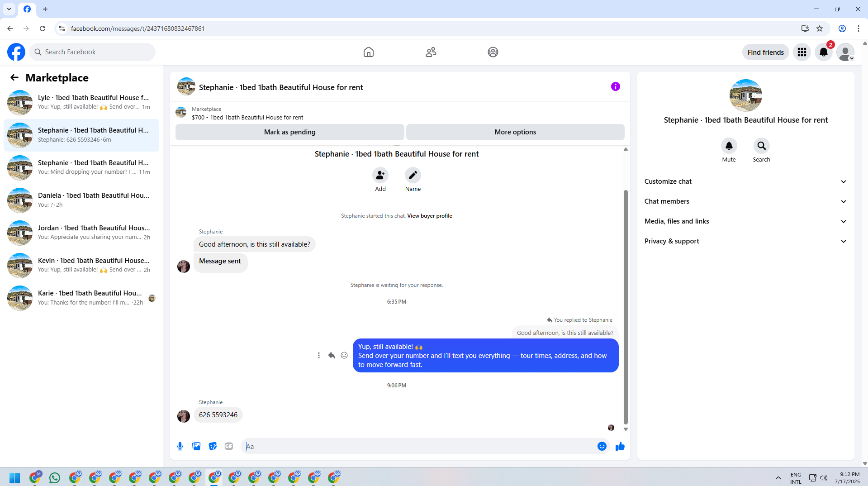Click the '626 5593246' message bubble
The width and height of the screenshot is (868, 486).
218,415
